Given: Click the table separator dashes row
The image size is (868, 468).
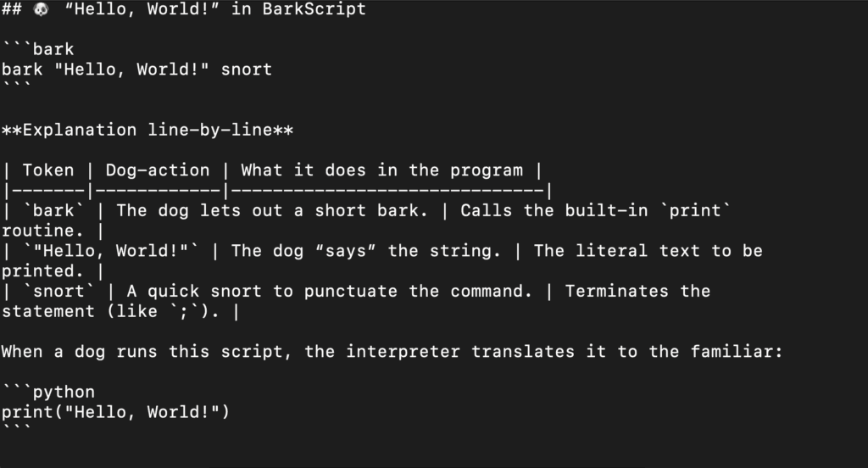Looking at the screenshot, I should 277,191.
